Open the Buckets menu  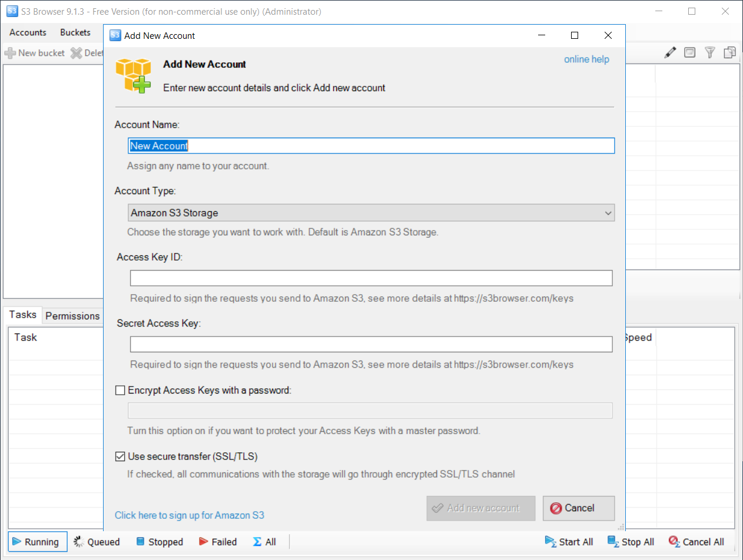coord(75,32)
